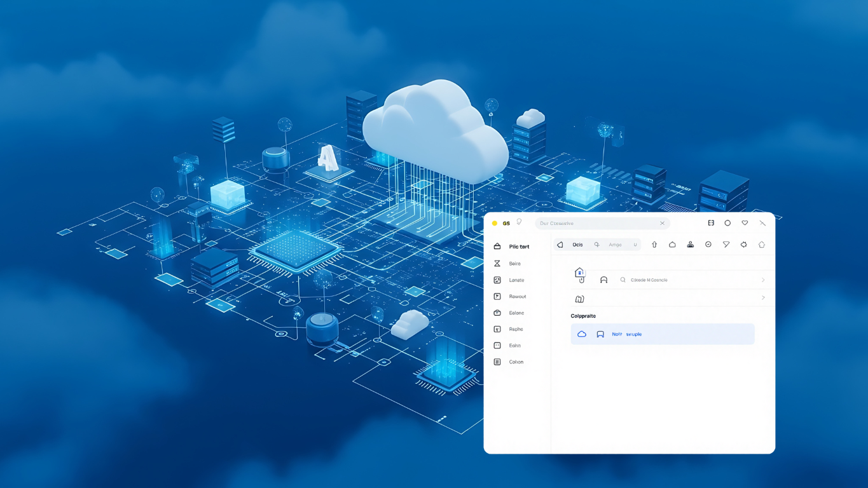Viewport: 868px width, 488px height.
Task: Click the stamp toolbar icon
Action: click(x=690, y=245)
